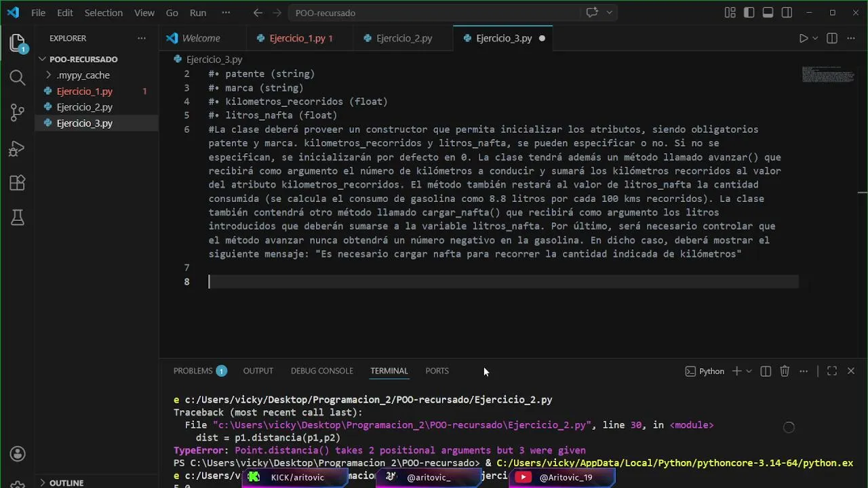868x488 pixels.
Task: Open the Copilot chat dropdown arrow
Action: click(609, 13)
